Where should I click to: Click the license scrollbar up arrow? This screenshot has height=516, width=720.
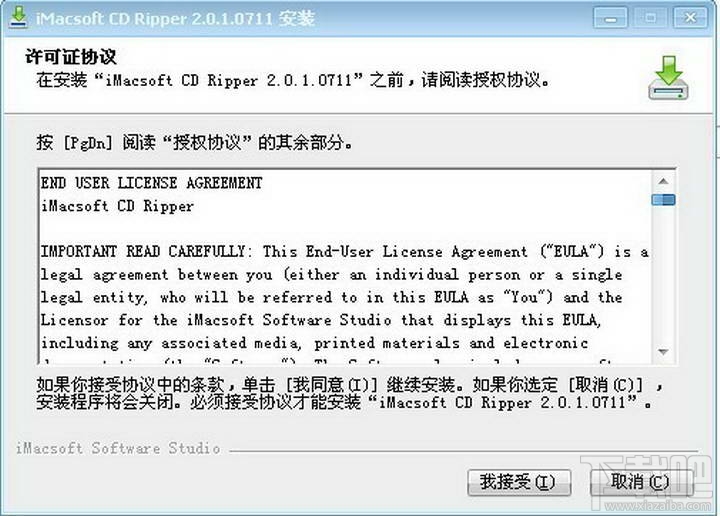(663, 181)
